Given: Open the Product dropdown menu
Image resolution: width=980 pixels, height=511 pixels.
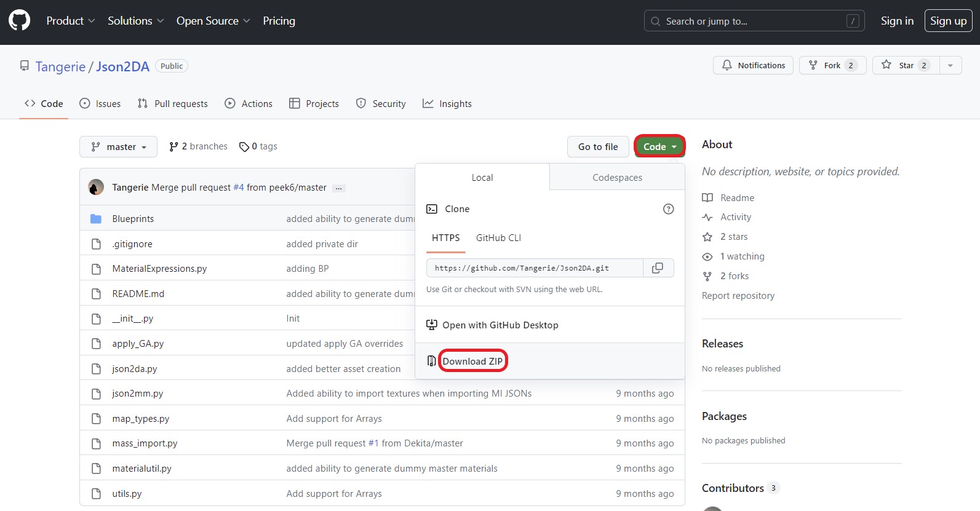Looking at the screenshot, I should [71, 21].
